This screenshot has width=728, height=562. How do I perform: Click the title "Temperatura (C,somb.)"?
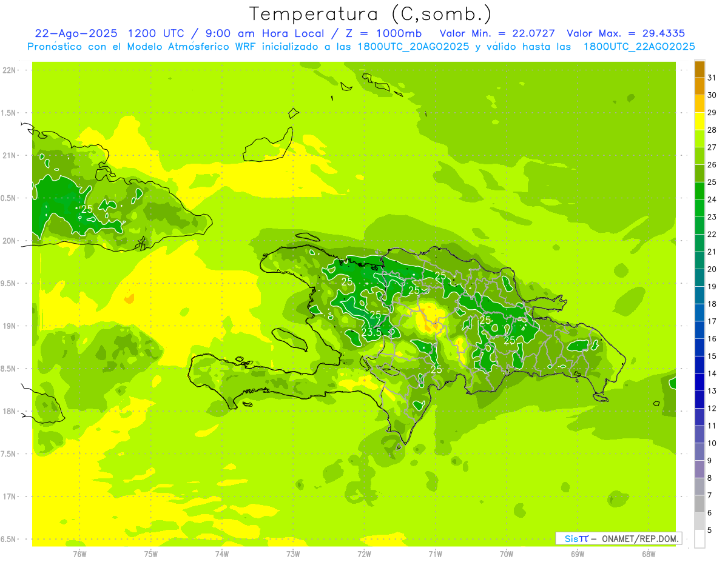[371, 15]
